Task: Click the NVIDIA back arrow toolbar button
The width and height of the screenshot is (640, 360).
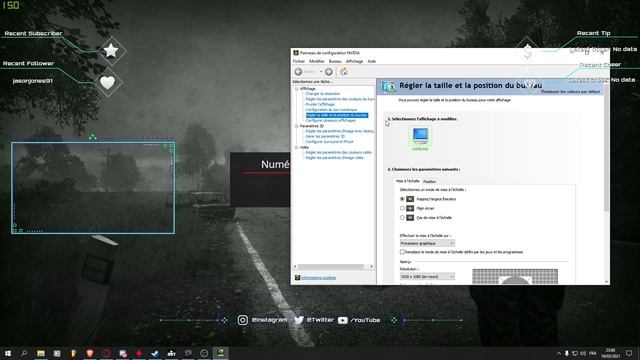Action: coord(298,72)
